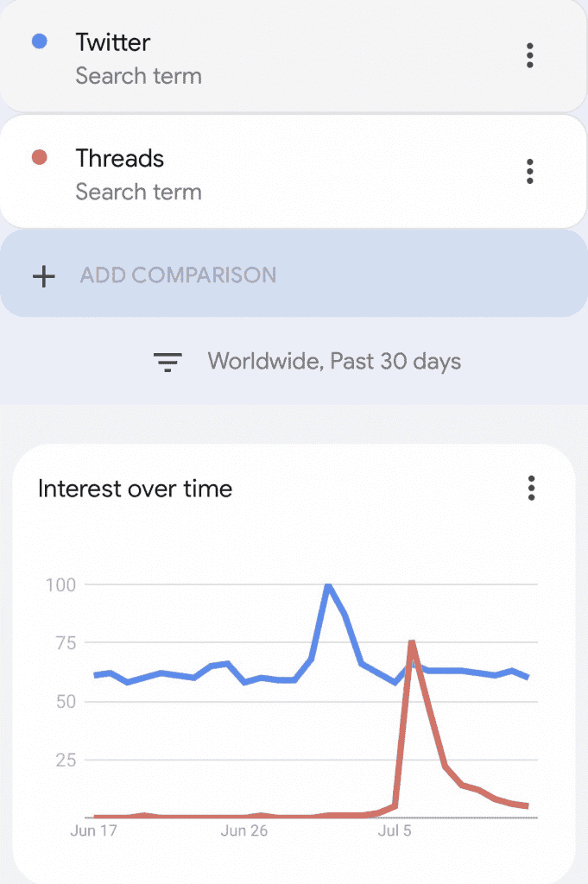Click the red Threads color dot
The height and width of the screenshot is (884, 588).
(x=40, y=157)
